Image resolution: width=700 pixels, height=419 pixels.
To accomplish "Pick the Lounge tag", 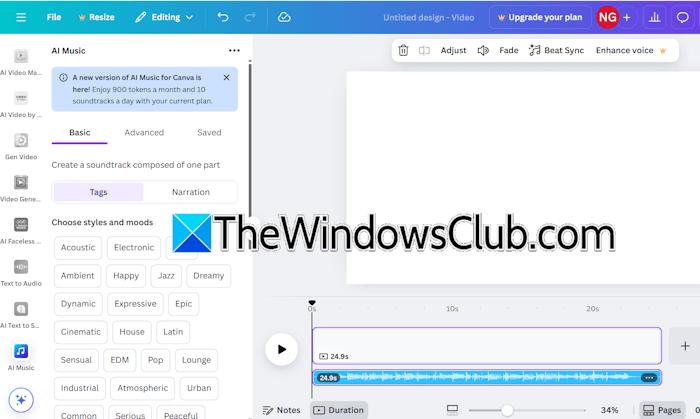I will tap(196, 360).
